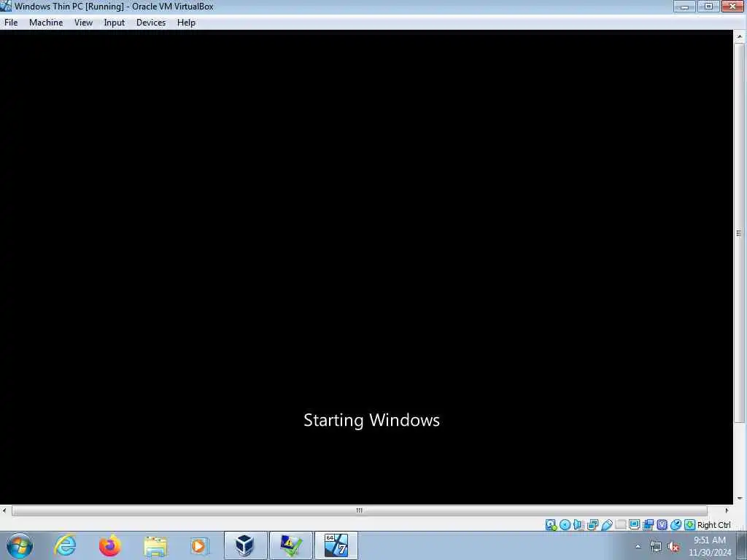Screen dimensions: 747x560
Task: Click the mouse integration status icon
Action: [676, 525]
